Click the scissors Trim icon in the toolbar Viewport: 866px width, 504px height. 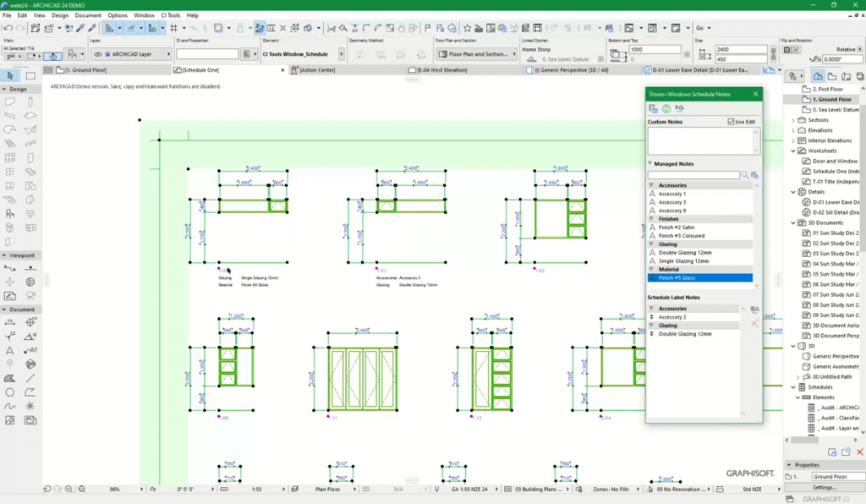[332, 28]
